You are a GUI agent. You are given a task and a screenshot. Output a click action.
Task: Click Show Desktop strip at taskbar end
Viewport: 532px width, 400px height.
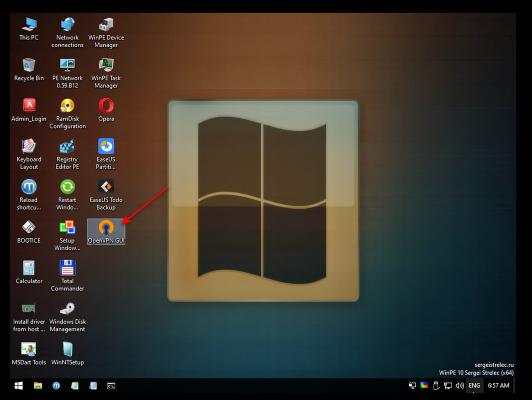coord(515,385)
